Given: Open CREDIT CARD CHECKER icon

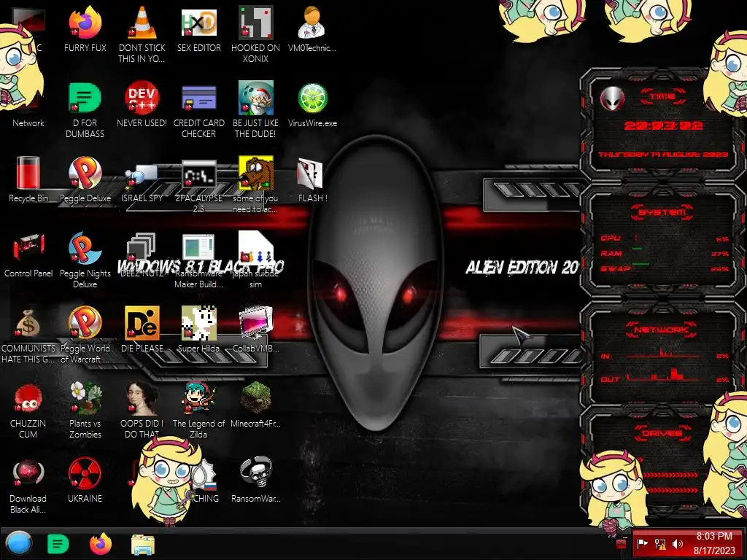Looking at the screenshot, I should tap(198, 98).
